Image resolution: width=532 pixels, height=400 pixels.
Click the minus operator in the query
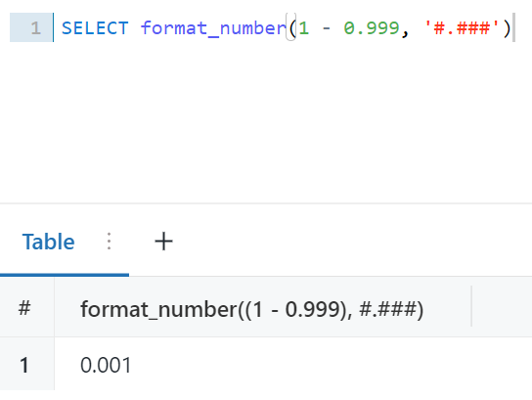pos(327,28)
